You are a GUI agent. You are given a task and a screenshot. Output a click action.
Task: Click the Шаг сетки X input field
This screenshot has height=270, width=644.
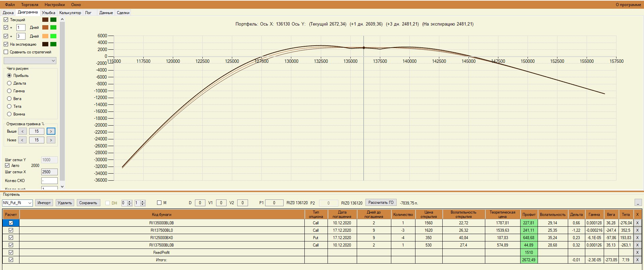tap(49, 172)
